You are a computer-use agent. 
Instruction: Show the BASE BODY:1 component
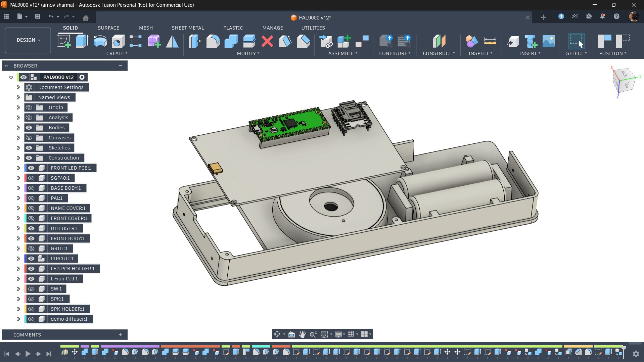(31, 188)
